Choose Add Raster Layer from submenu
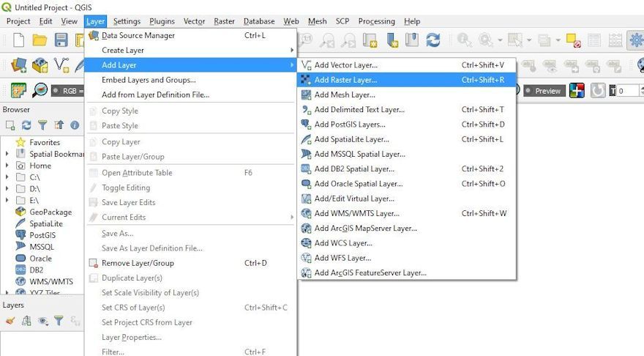 [x=345, y=80]
